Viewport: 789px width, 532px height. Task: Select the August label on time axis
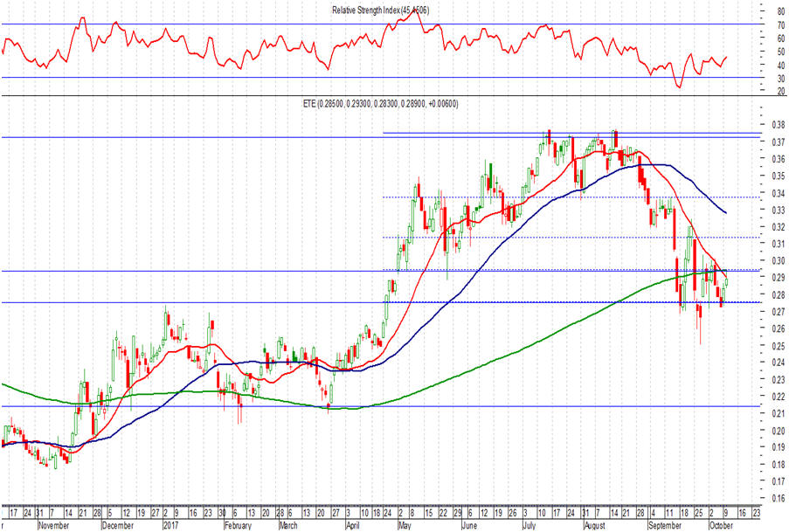point(595,526)
